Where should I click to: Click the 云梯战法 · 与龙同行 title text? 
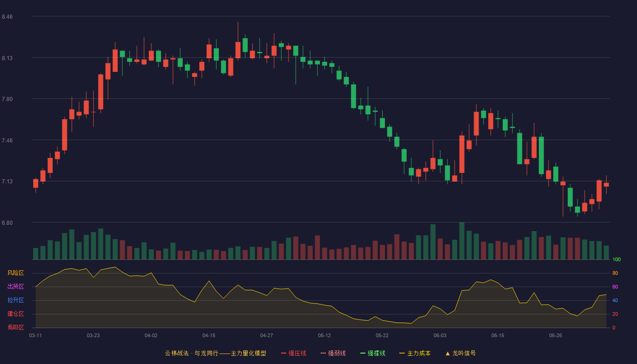[x=191, y=353]
